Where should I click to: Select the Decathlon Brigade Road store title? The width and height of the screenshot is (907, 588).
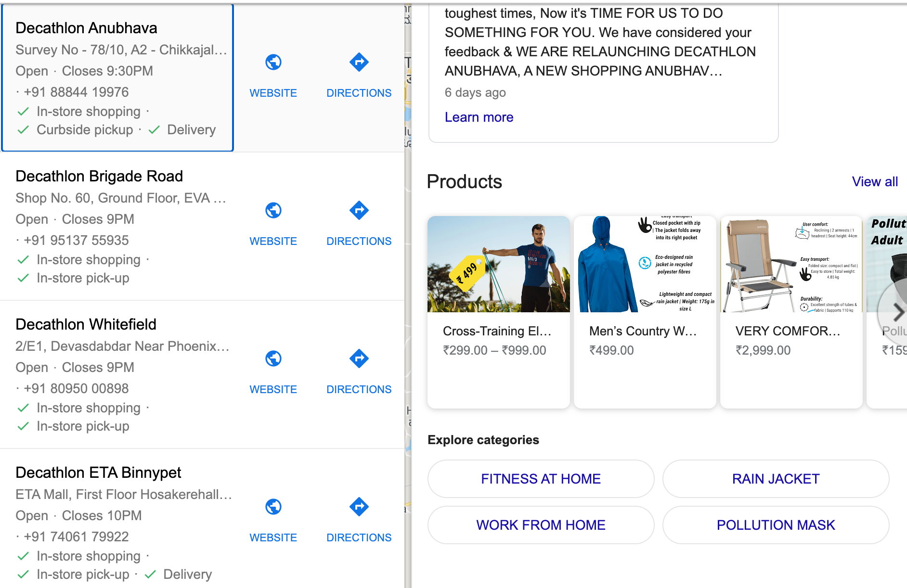point(99,176)
